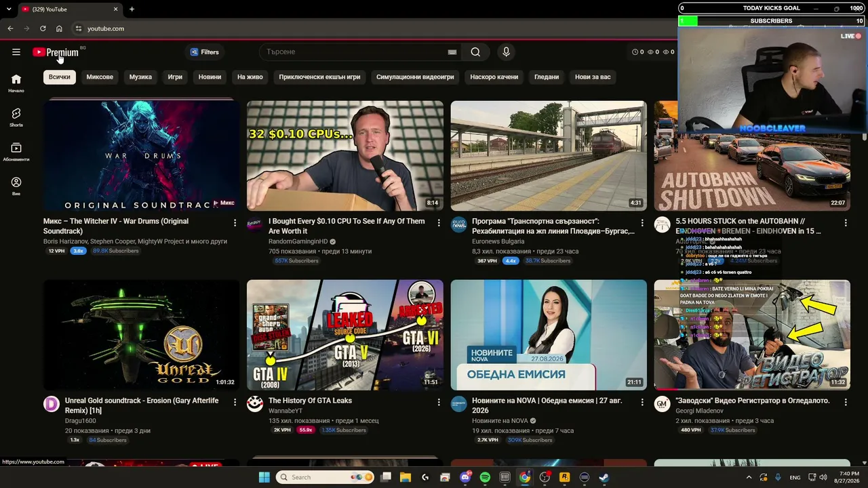Open more options for NOVA news video
The image size is (868, 488).
642,402
